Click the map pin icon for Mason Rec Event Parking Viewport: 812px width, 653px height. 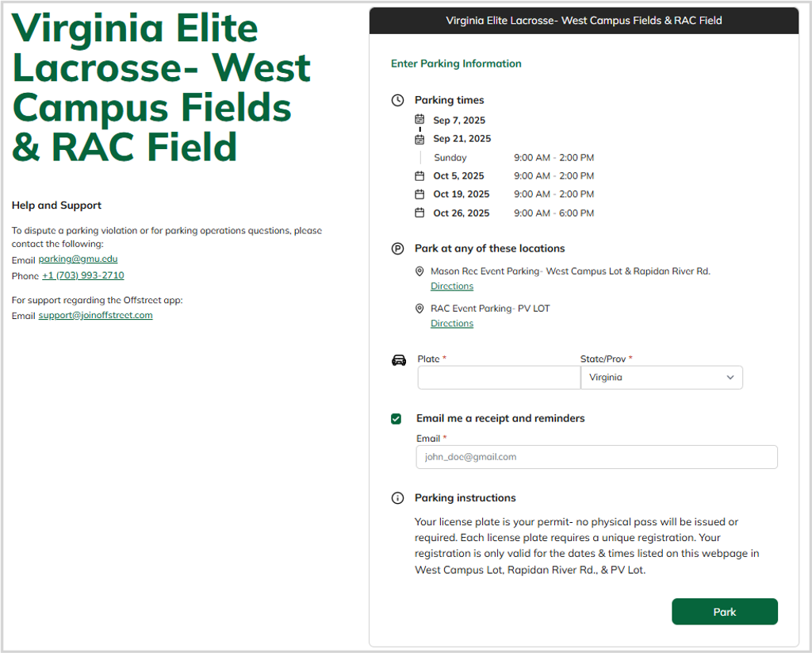[420, 271]
